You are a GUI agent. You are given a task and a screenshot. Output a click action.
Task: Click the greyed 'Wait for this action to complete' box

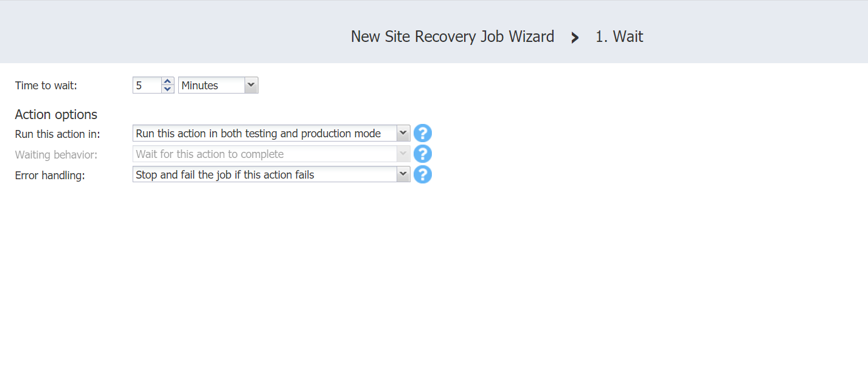tap(264, 154)
